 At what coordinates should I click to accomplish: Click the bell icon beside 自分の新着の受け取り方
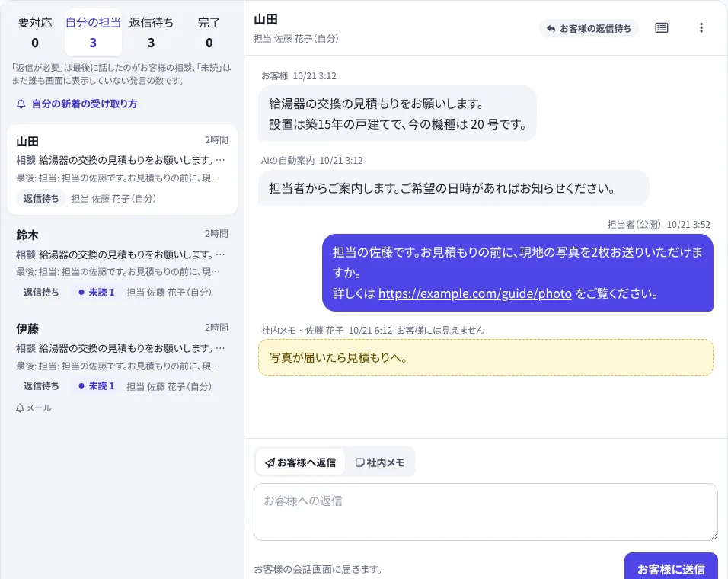pos(21,104)
